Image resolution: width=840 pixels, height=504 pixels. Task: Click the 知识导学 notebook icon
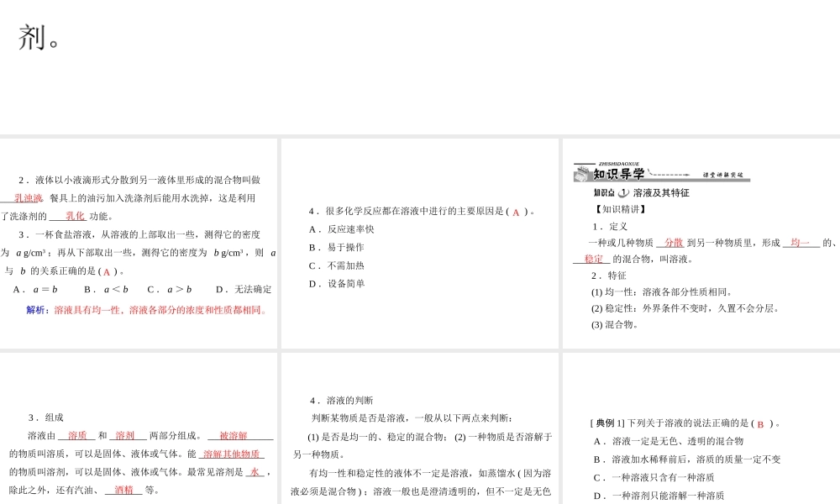pyautogui.click(x=582, y=173)
